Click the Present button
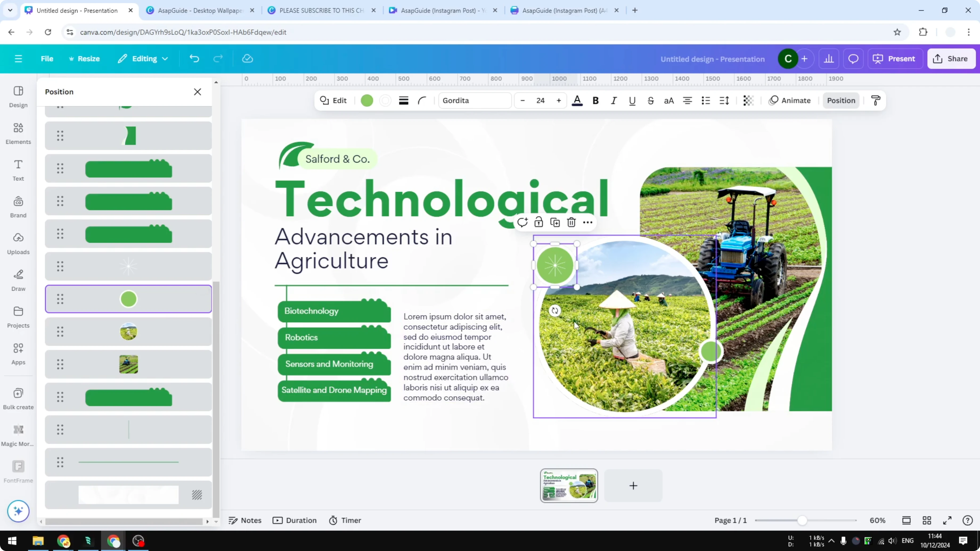The image size is (980, 551). click(x=895, y=59)
